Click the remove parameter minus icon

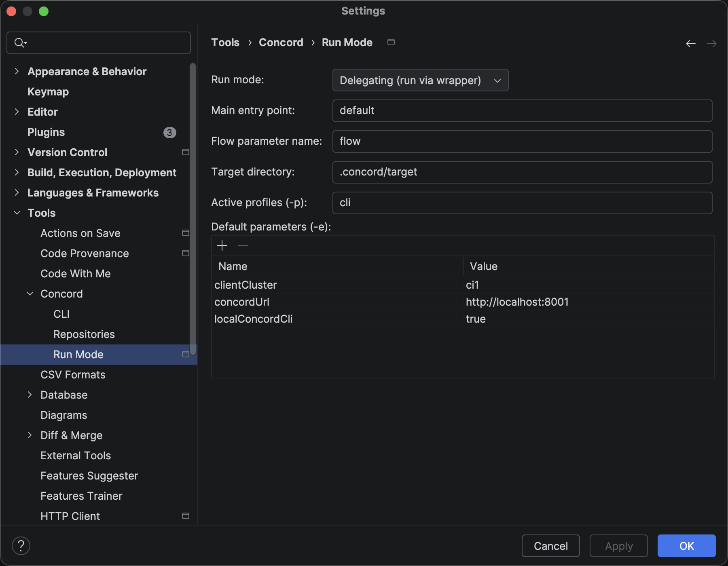coord(243,245)
